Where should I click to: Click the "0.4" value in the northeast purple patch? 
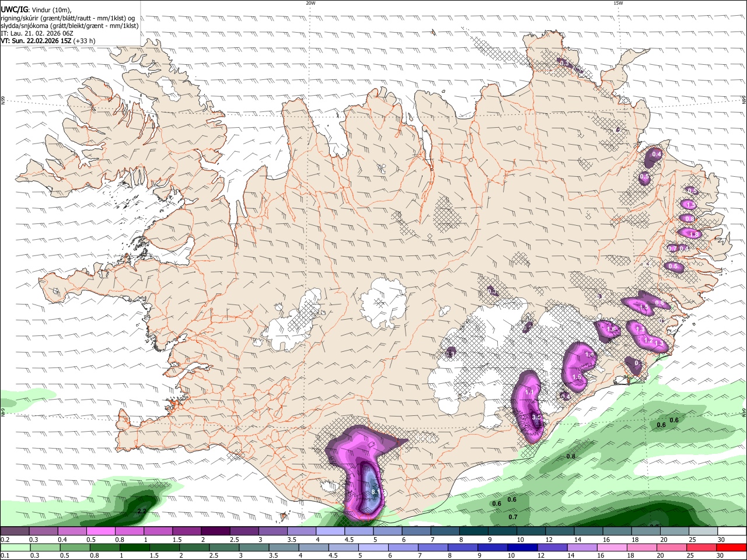tap(657, 155)
